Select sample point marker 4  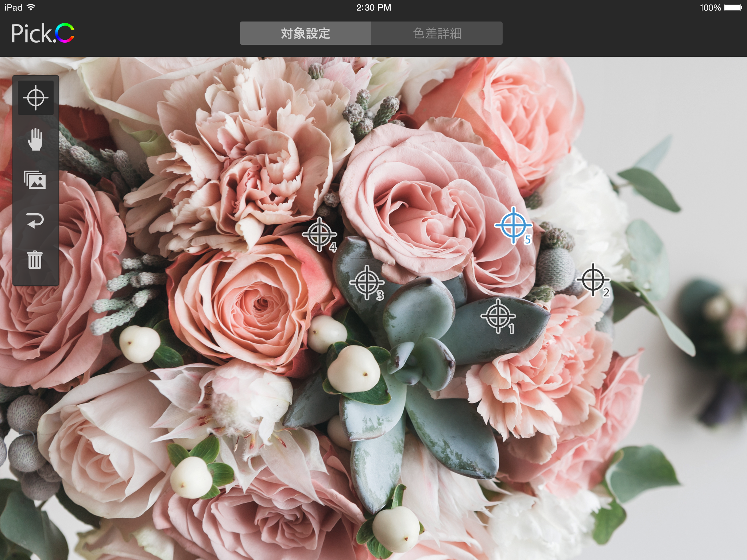(x=320, y=234)
